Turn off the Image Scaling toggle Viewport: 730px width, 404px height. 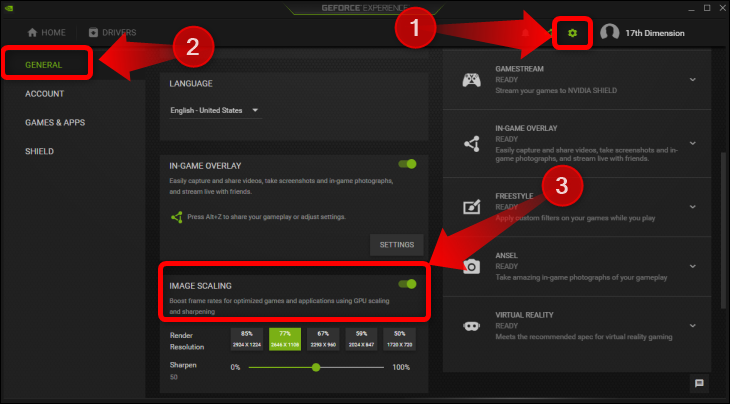coord(407,284)
